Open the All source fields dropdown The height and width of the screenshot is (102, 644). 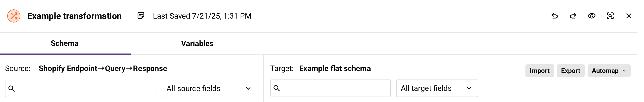pos(209,88)
